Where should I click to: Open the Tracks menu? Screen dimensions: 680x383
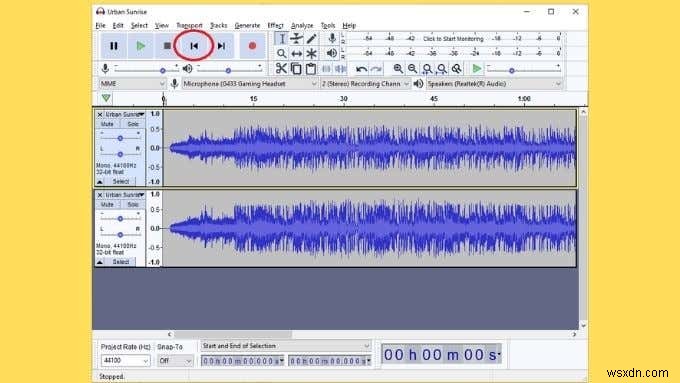point(219,26)
